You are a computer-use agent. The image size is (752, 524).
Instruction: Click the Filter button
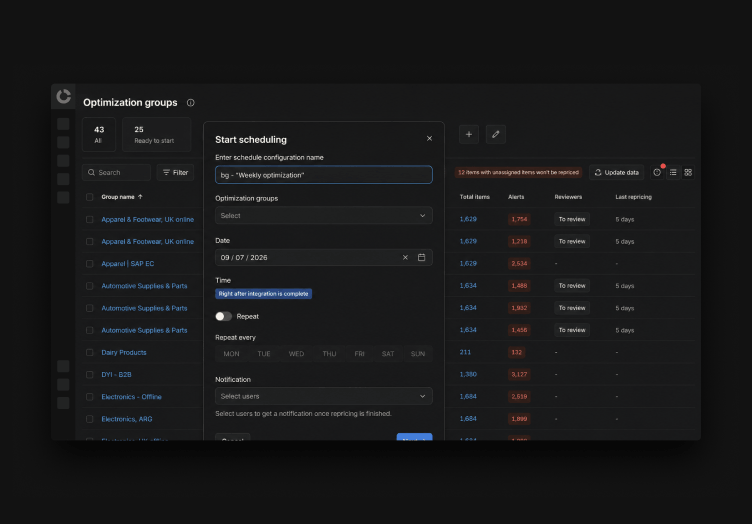click(176, 173)
